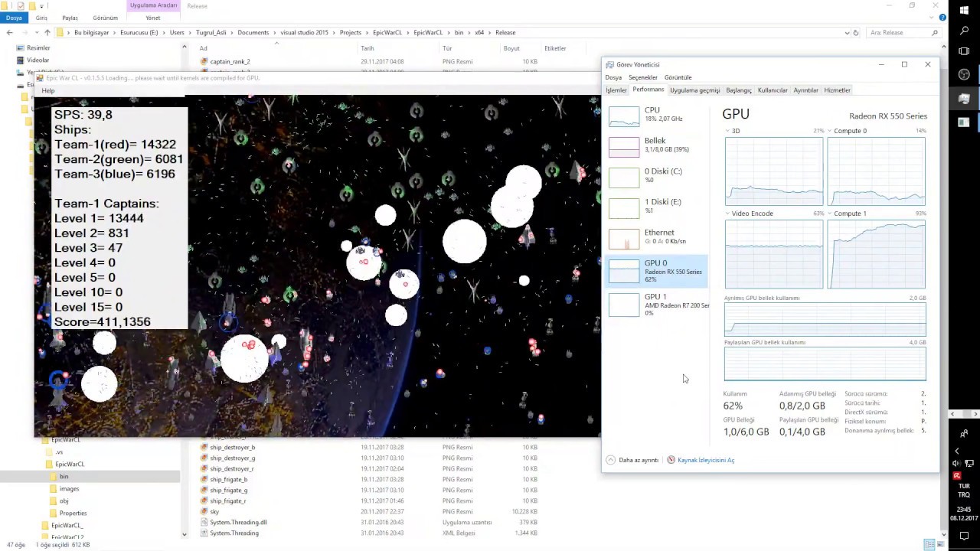Refresh the Explorer folder view
This screenshot has width=980, height=551.
[857, 32]
